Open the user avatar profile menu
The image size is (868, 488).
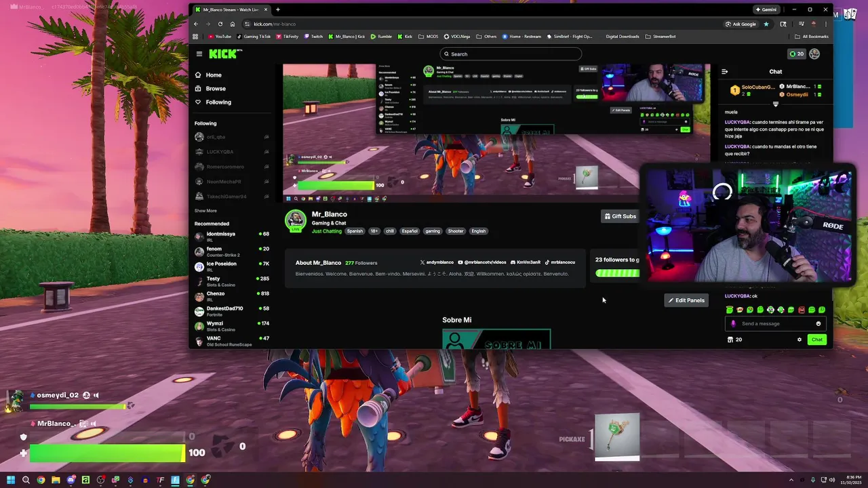(x=814, y=54)
